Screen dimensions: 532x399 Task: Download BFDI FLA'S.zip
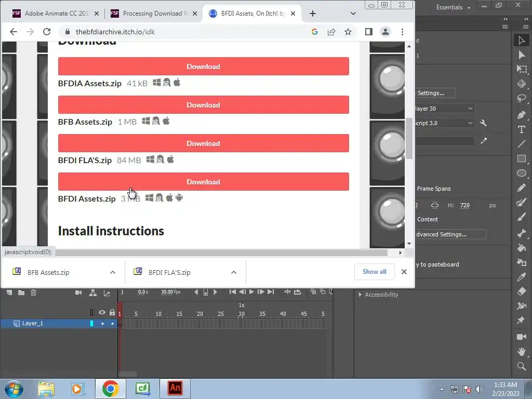(x=203, y=143)
